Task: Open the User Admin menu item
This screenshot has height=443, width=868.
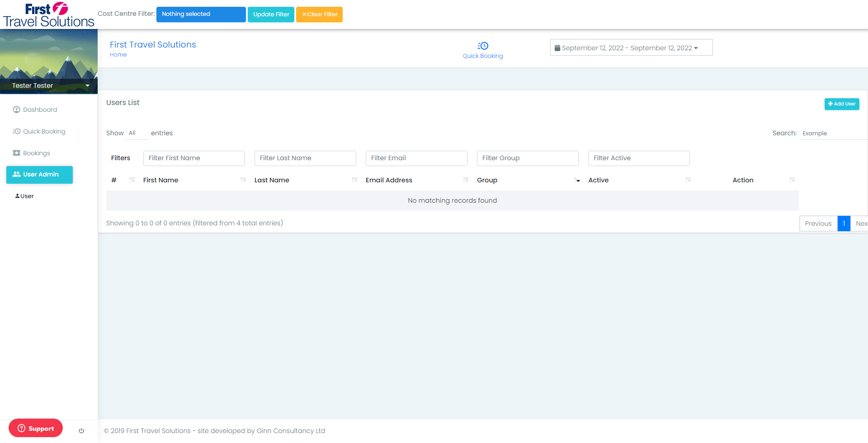Action: (x=39, y=175)
